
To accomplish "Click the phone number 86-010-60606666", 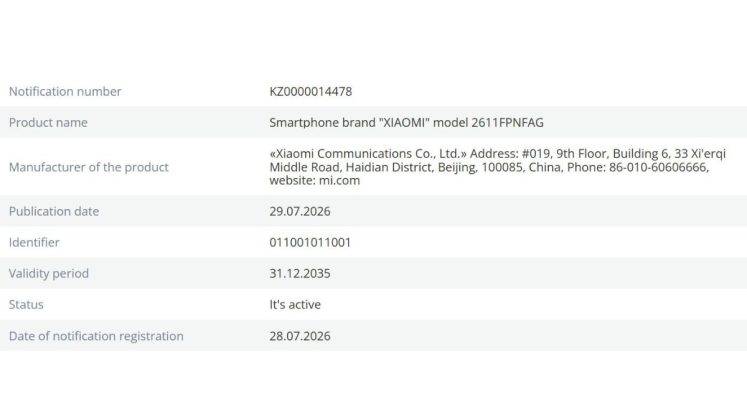I will [658, 167].
